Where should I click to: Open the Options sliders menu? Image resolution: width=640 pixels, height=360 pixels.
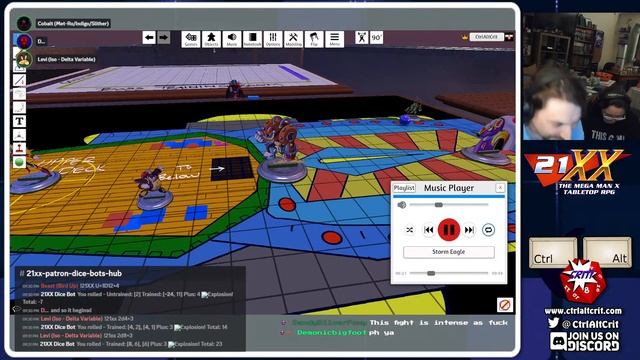click(x=273, y=39)
